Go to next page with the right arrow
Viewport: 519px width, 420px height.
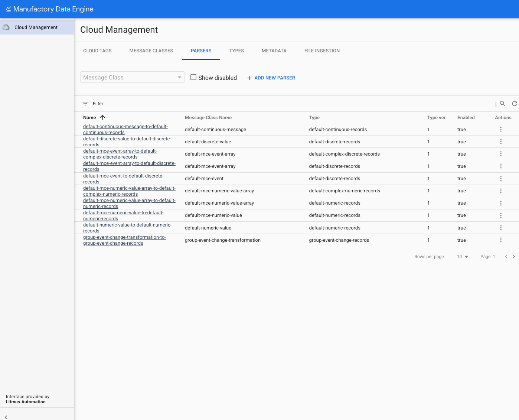514,256
